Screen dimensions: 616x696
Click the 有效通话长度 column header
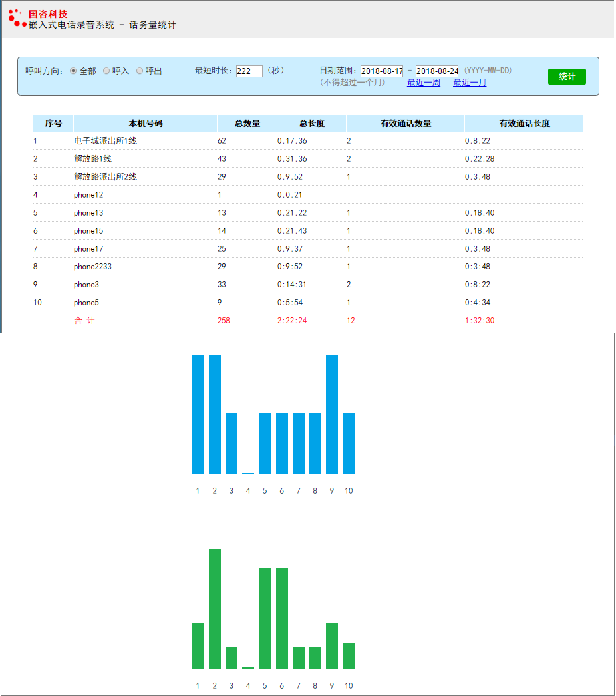click(524, 123)
